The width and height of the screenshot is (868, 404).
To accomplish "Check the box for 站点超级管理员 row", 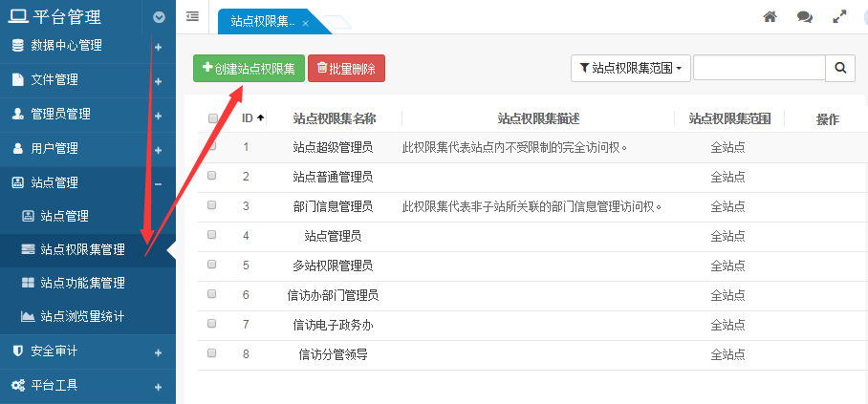I will (212, 147).
